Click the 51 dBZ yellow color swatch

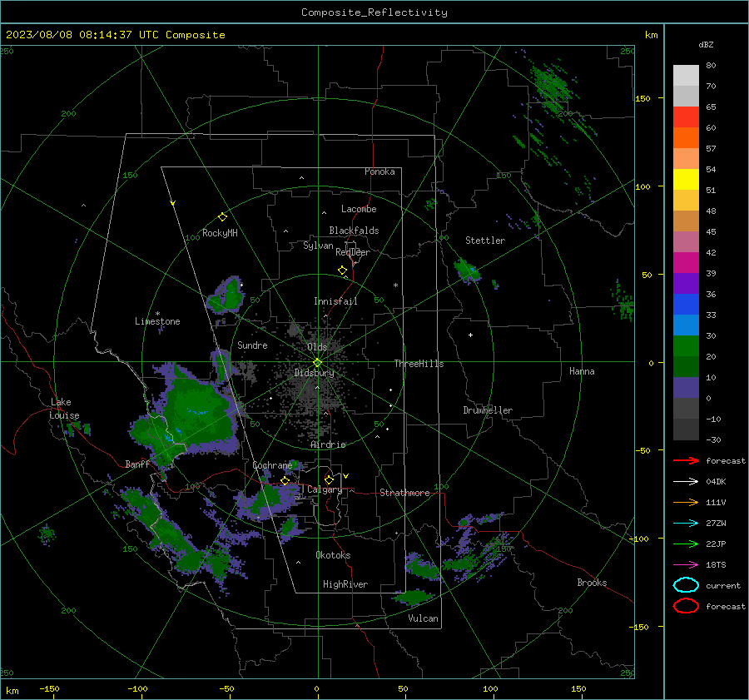(x=686, y=179)
